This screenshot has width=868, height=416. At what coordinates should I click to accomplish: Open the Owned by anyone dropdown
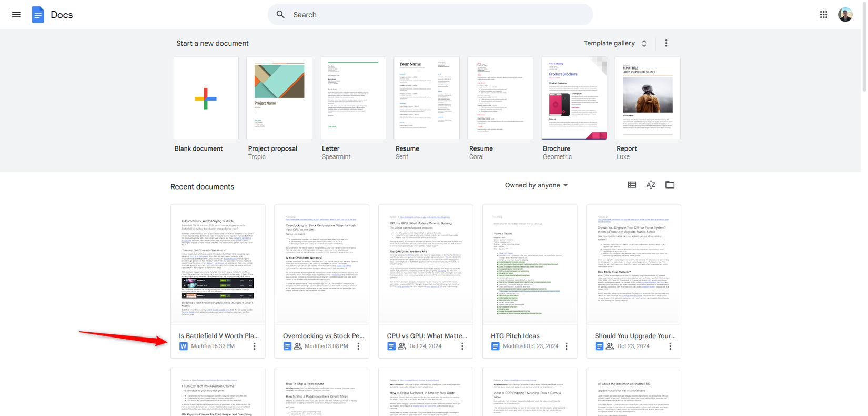pos(536,185)
